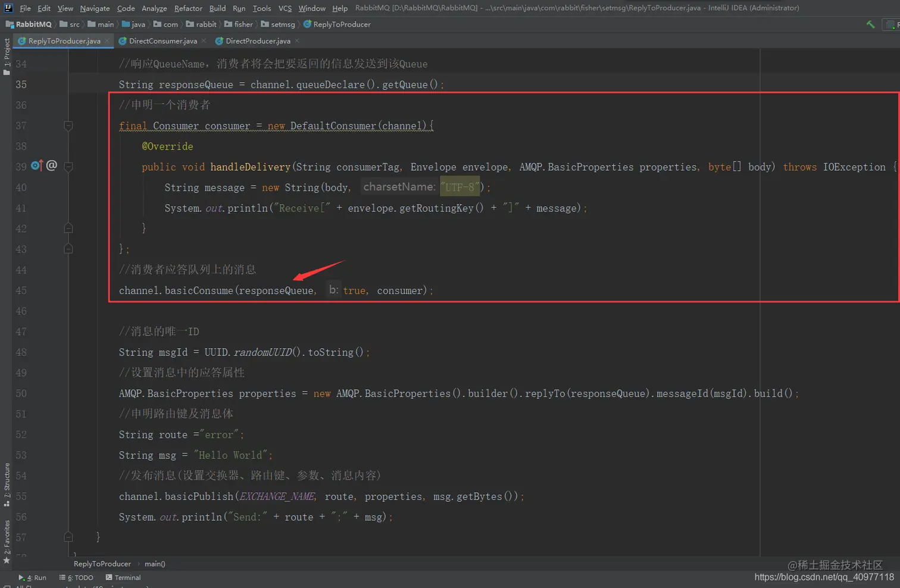Open the File menu
This screenshot has width=900, height=588.
point(25,8)
